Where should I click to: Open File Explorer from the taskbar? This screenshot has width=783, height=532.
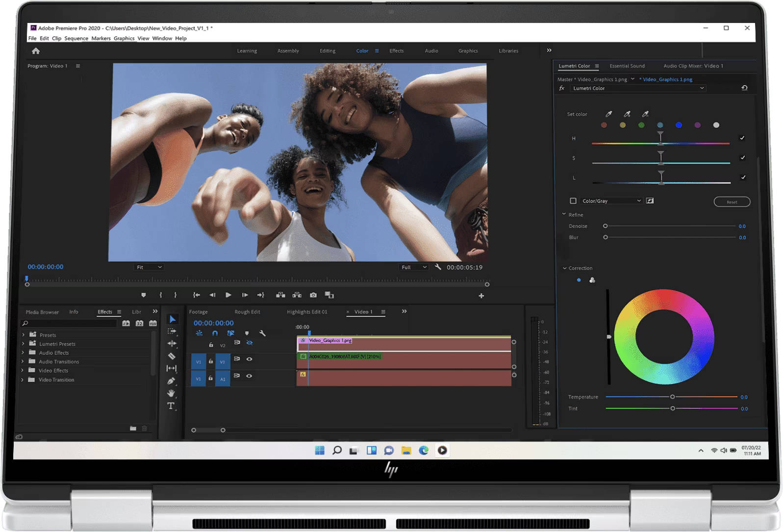pyautogui.click(x=406, y=450)
